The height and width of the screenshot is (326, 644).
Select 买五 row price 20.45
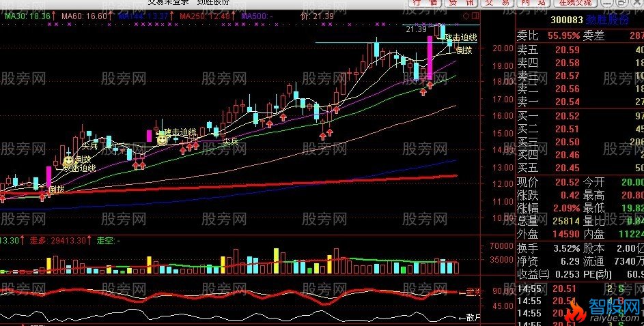[x=568, y=167]
